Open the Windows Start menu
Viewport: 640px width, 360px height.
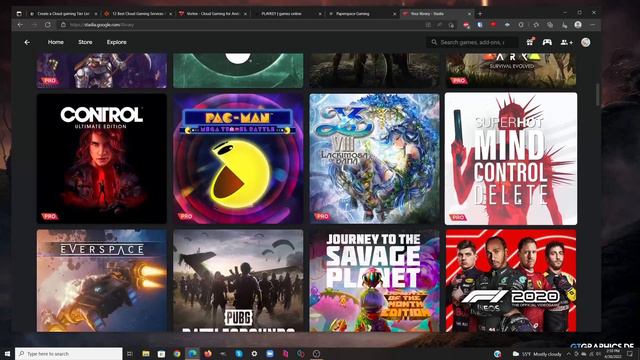7,353
